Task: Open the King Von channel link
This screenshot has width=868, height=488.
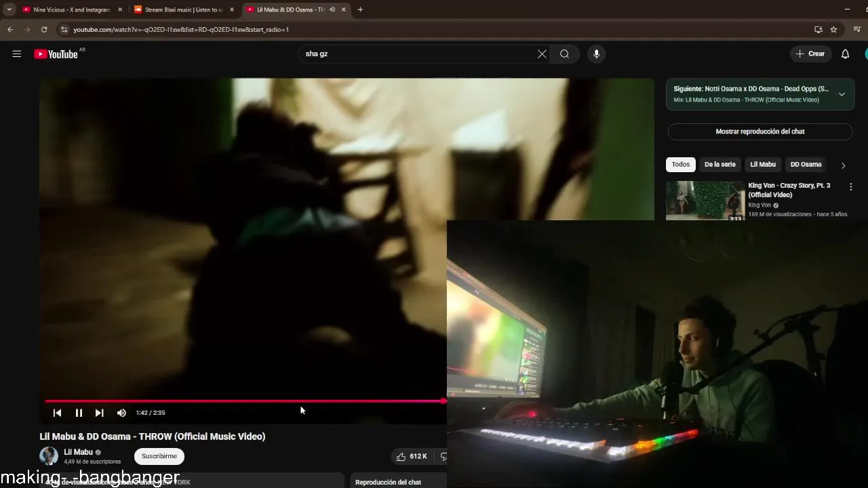Action: 759,205
